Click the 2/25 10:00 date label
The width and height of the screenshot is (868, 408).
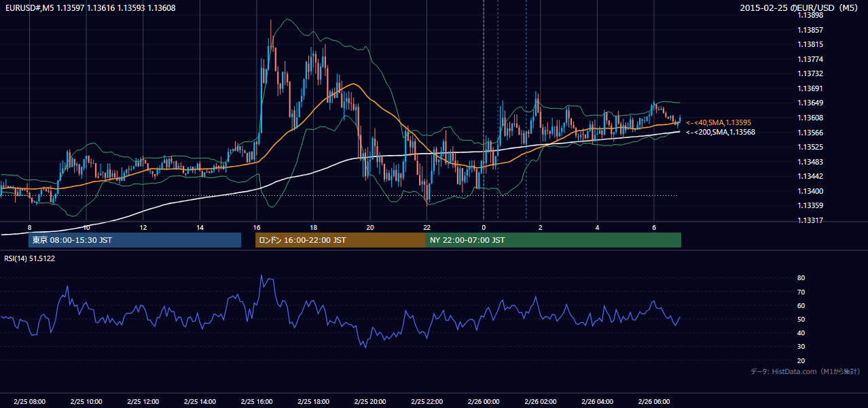click(86, 402)
